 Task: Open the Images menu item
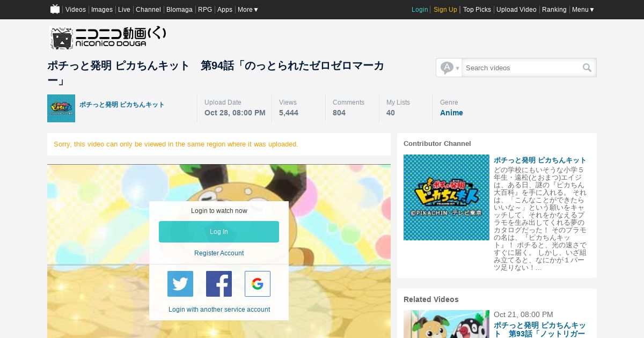pos(102,10)
